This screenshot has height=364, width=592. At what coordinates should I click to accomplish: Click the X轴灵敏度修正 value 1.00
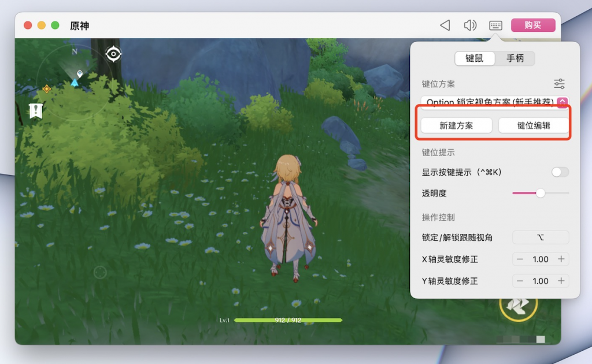coord(541,259)
